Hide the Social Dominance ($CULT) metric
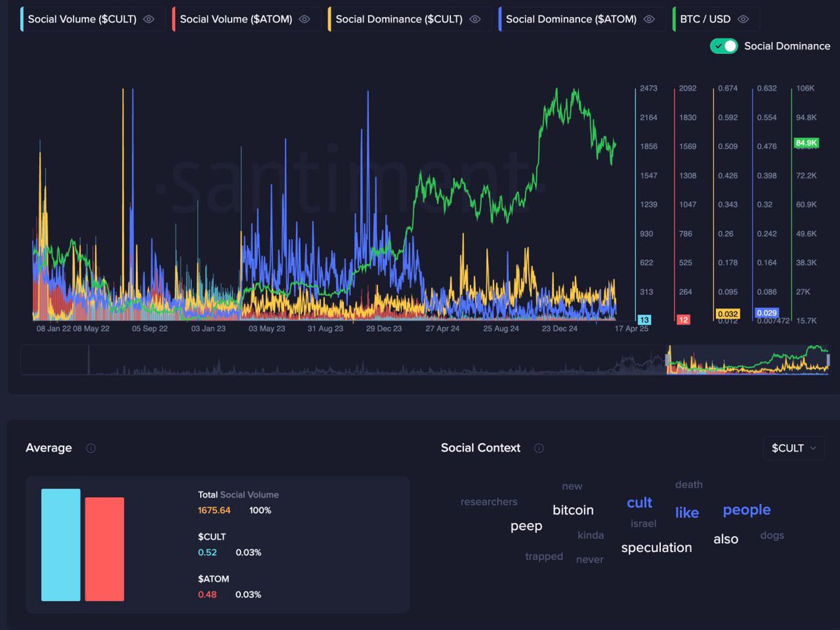Viewport: 840px width, 630px height. click(x=475, y=20)
